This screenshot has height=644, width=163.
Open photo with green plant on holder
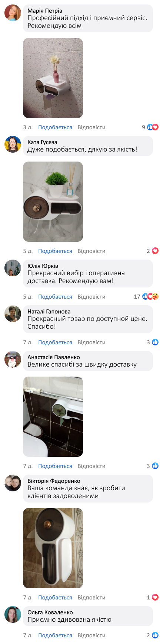pyautogui.click(x=53, y=202)
